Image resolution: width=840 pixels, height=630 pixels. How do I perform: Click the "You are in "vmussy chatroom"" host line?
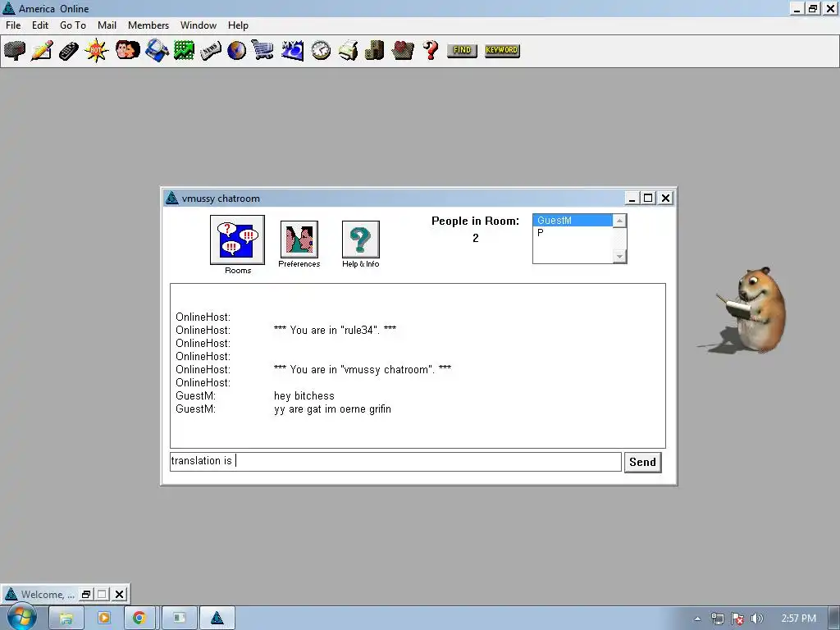tap(362, 370)
